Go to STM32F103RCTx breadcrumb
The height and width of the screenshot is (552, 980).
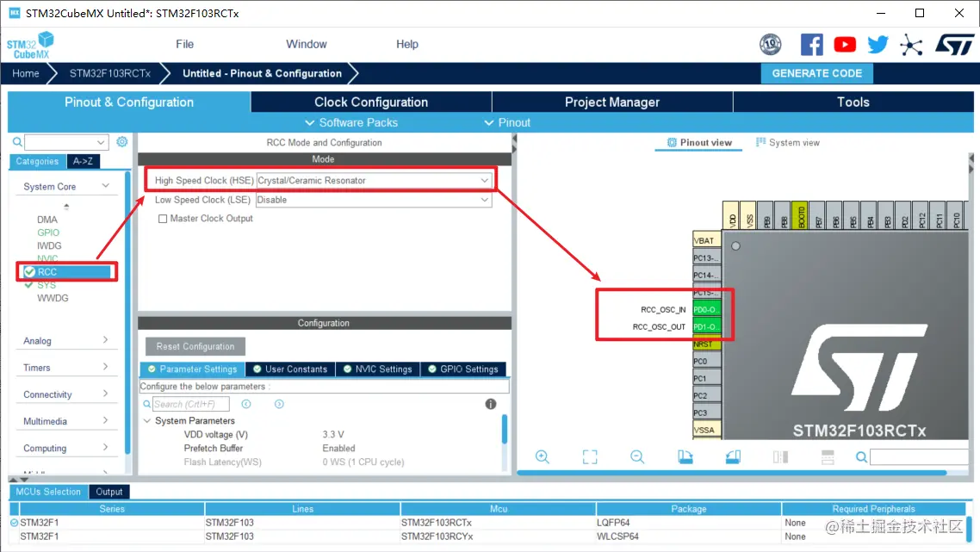click(x=110, y=73)
